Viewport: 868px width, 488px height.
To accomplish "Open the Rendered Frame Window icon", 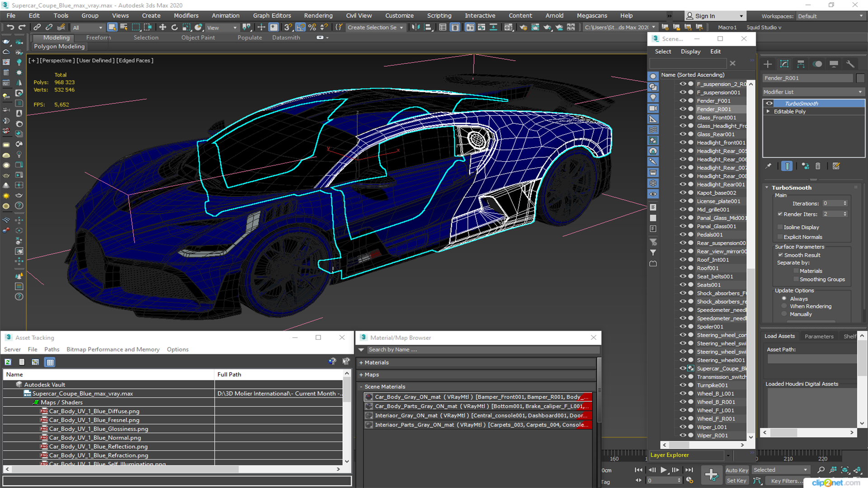I will [535, 27].
